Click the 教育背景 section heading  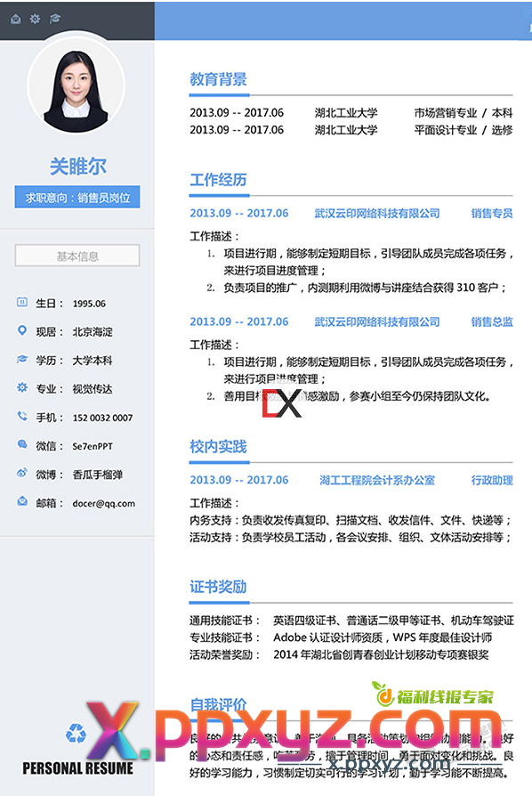(218, 79)
